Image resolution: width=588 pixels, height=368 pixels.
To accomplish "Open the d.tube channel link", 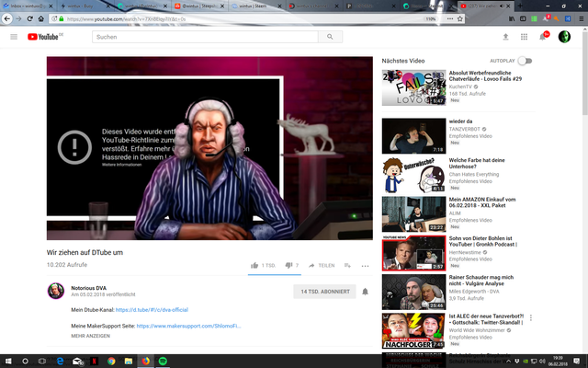I will [x=152, y=310].
